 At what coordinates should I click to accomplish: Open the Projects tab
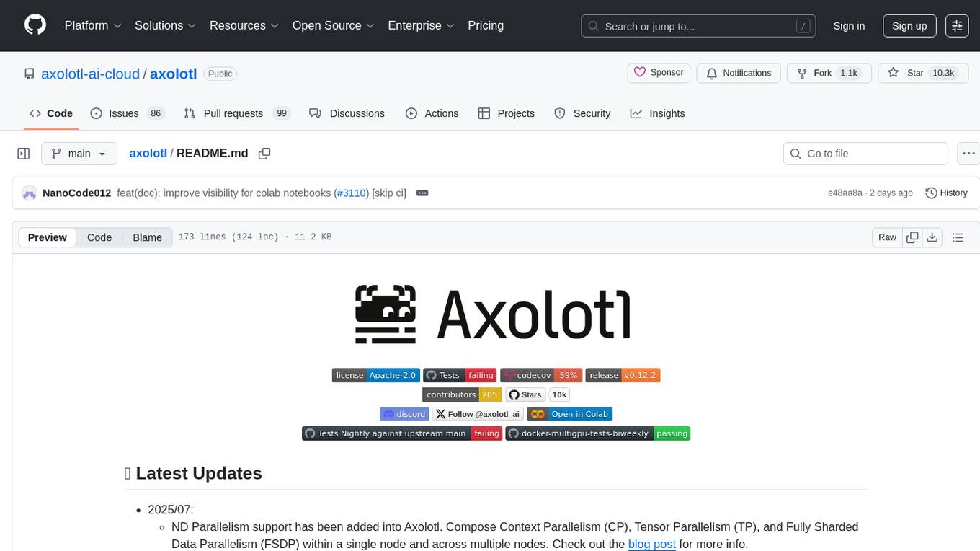(x=507, y=113)
